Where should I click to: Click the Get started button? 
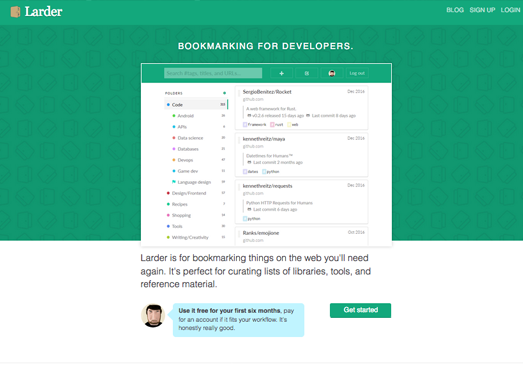361,310
